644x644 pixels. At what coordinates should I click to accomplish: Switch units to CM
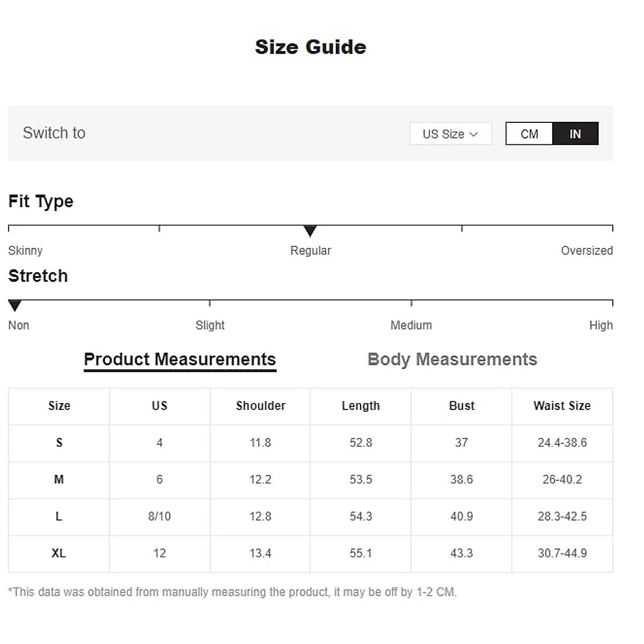(x=529, y=134)
